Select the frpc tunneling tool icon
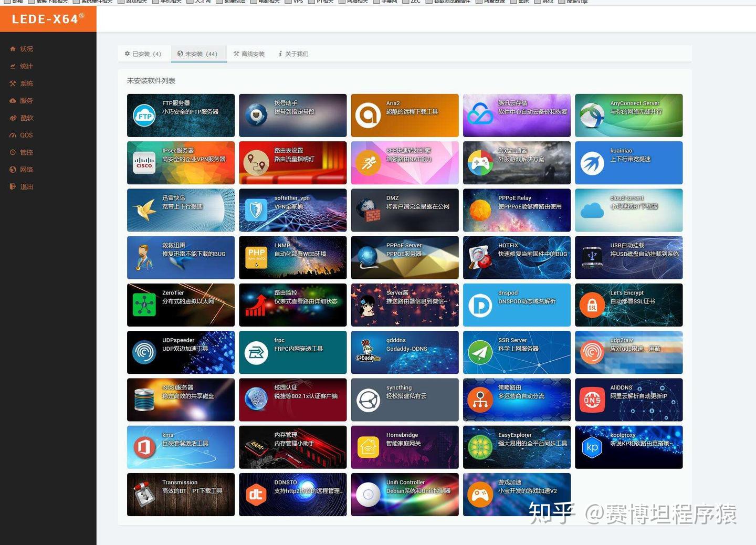Screen dimensions: 756x545 click(x=256, y=352)
